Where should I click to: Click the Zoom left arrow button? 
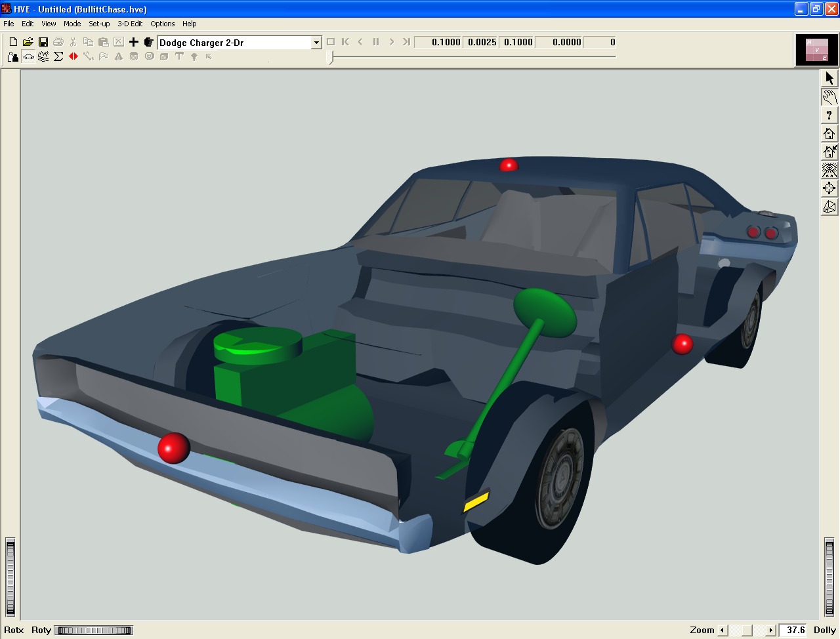click(x=723, y=630)
